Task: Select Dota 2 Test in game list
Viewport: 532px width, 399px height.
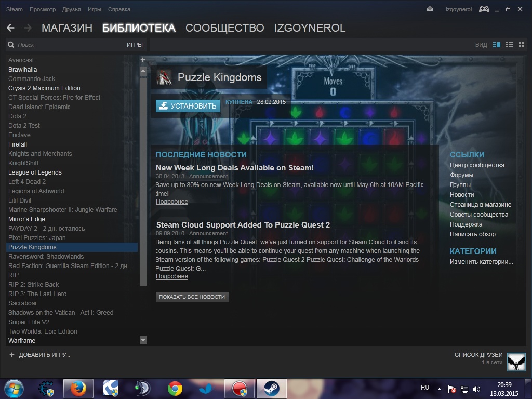Action: (x=24, y=126)
